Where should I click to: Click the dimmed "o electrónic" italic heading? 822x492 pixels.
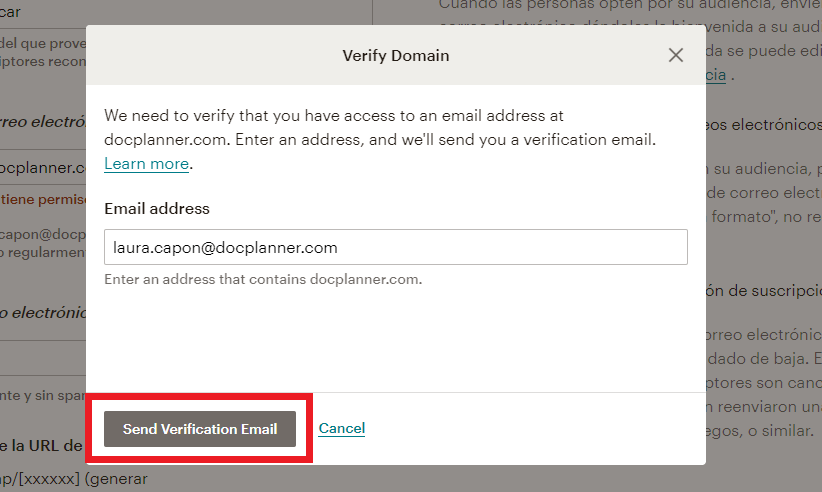43,313
